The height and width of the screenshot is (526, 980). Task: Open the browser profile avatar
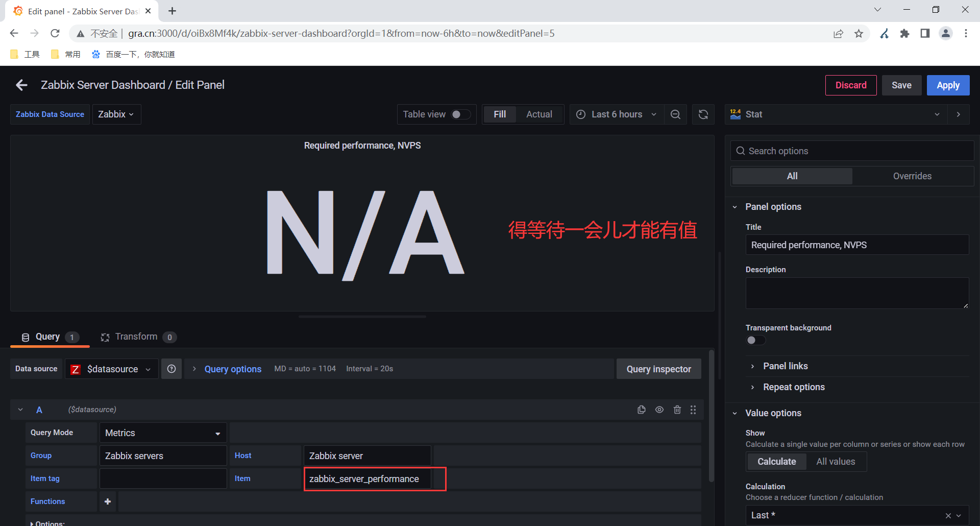(945, 33)
